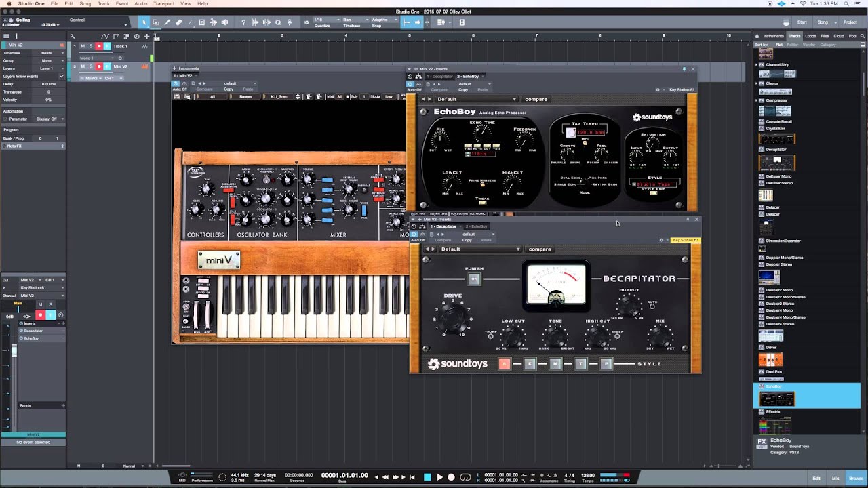Click the rewind icon in transport
This screenshot has height=488, width=868.
[x=385, y=477]
